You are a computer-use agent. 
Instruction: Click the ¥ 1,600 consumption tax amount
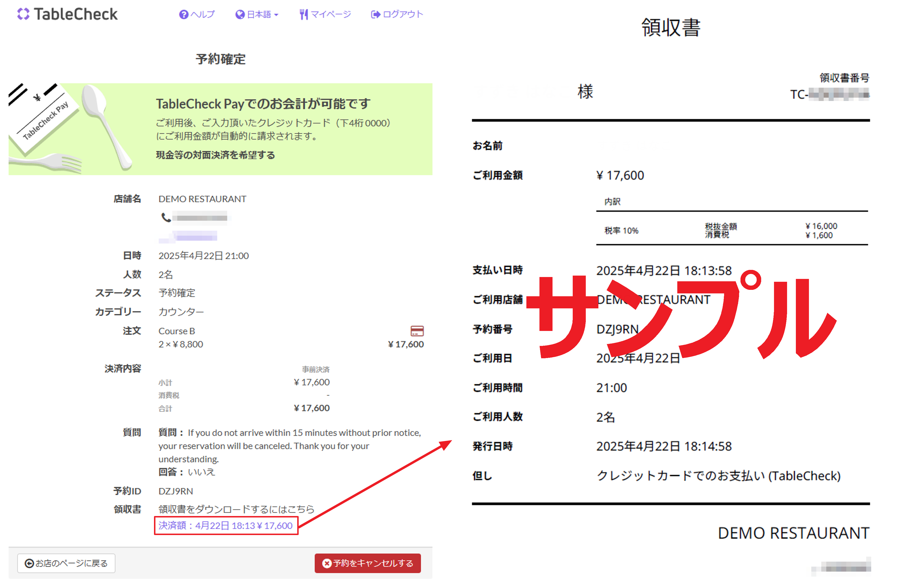tap(819, 235)
